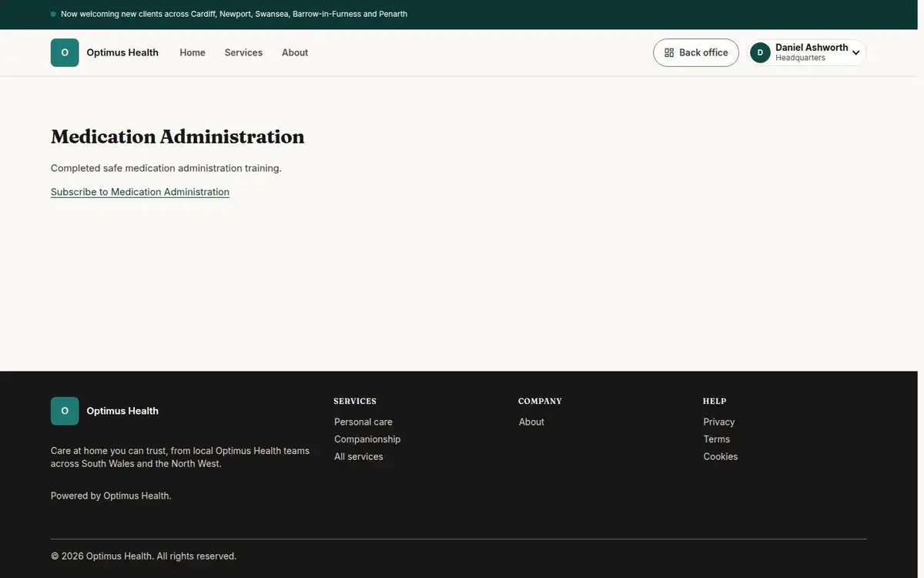The image size is (924, 578).
Task: Click Daniel Ashworth's avatar circle
Action: point(760,52)
